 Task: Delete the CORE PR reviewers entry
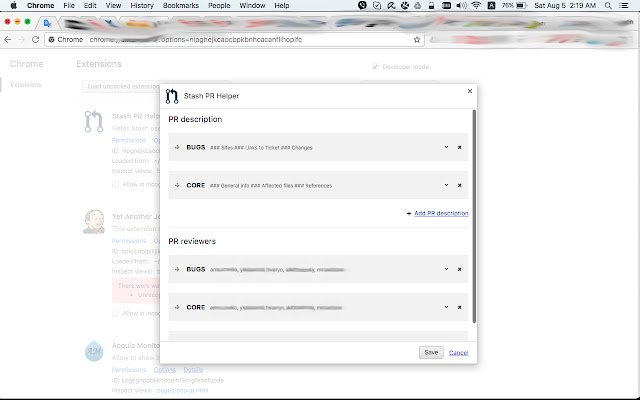point(460,307)
